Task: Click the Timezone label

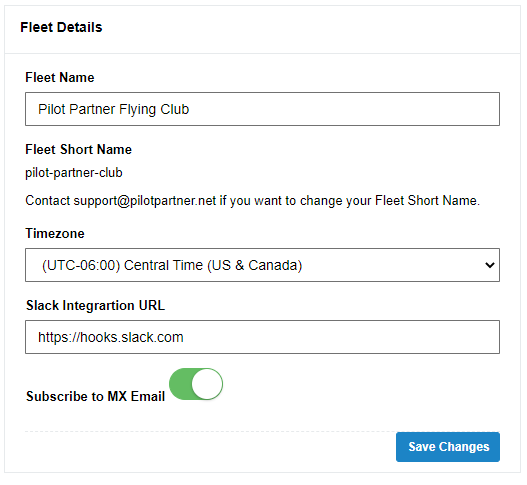Action: (55, 234)
